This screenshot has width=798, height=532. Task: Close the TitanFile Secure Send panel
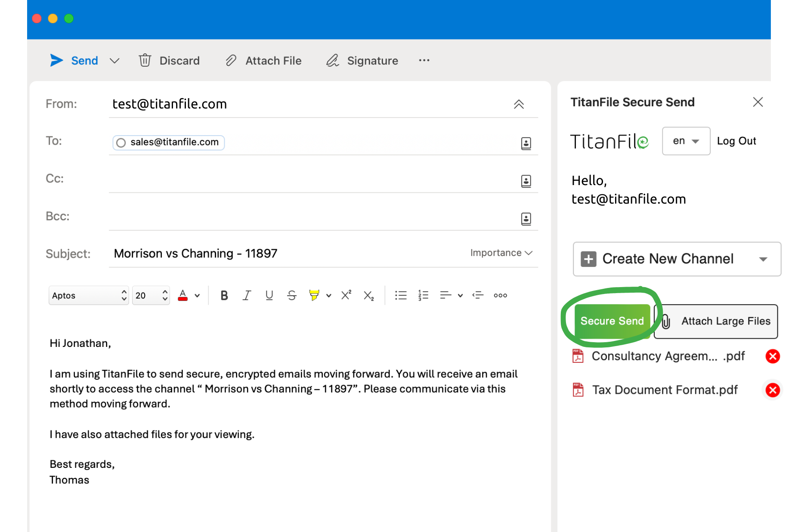click(758, 102)
